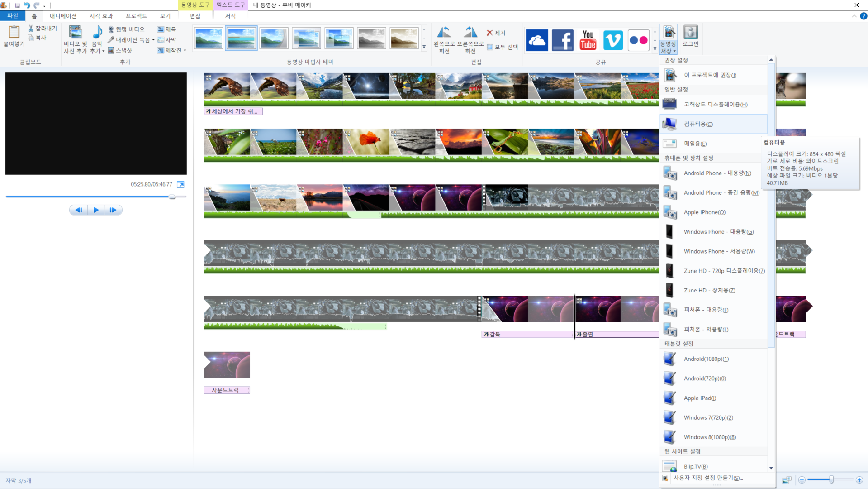Open the Credits (제작진) dropdown arrow
Image resolution: width=868 pixels, height=489 pixels.
pyautogui.click(x=185, y=50)
